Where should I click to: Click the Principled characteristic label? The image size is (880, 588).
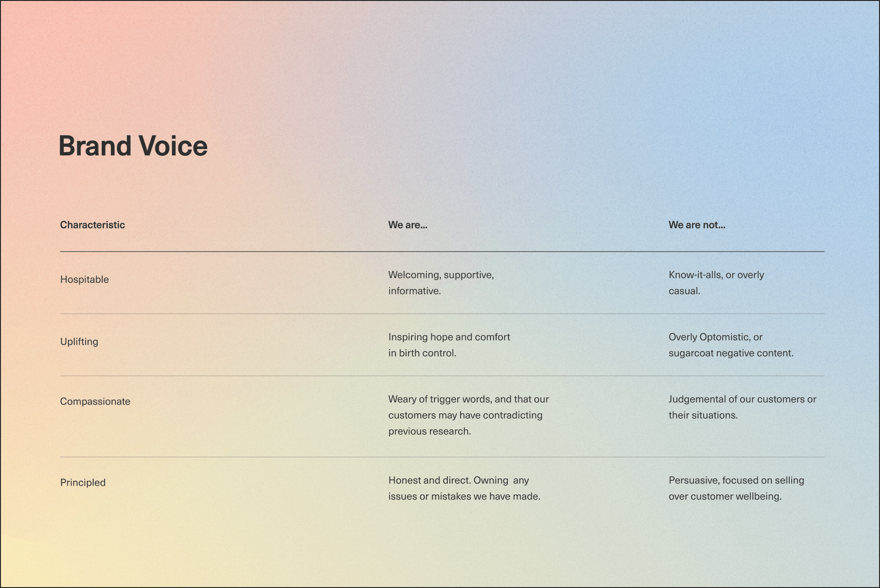[x=82, y=482]
